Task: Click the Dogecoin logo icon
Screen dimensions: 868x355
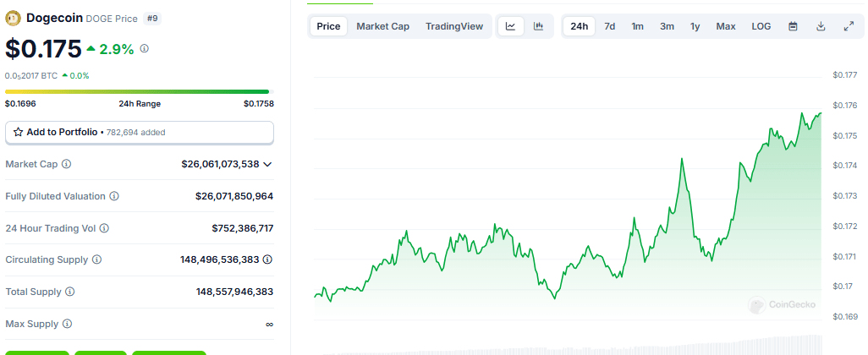Action: pyautogui.click(x=14, y=17)
